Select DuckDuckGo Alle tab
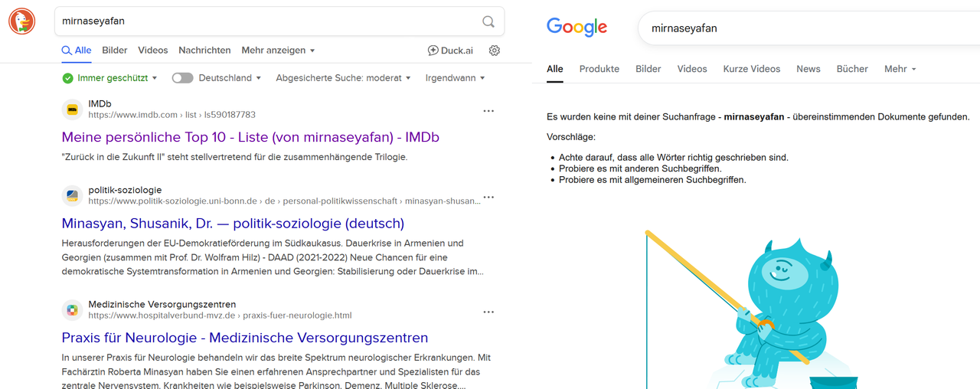The height and width of the screenshot is (389, 980). pyautogui.click(x=77, y=51)
